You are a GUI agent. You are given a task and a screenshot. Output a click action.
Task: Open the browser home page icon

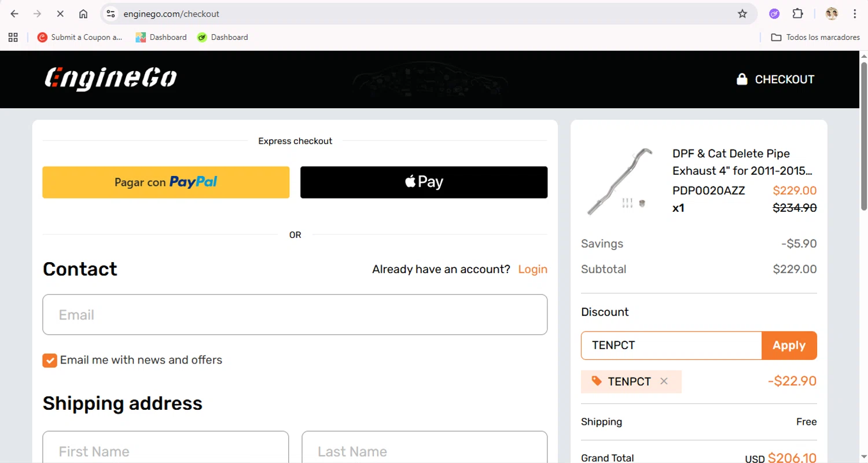83,14
